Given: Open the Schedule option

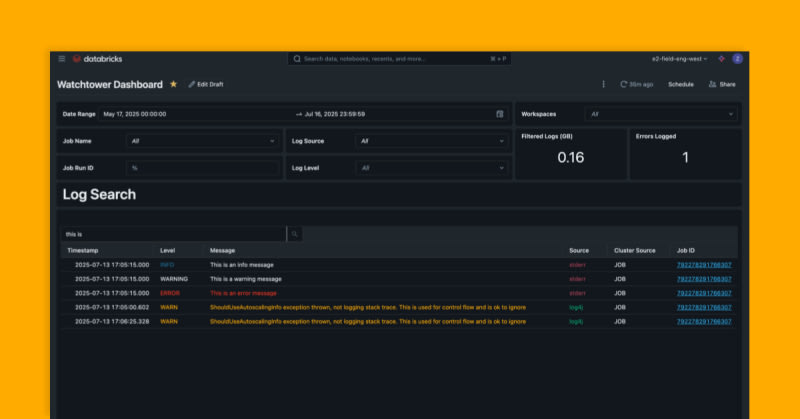Looking at the screenshot, I should [x=680, y=84].
